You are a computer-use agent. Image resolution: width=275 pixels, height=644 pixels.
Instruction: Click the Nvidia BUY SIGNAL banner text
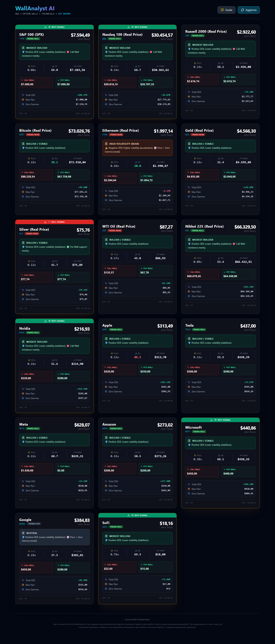tap(58, 321)
